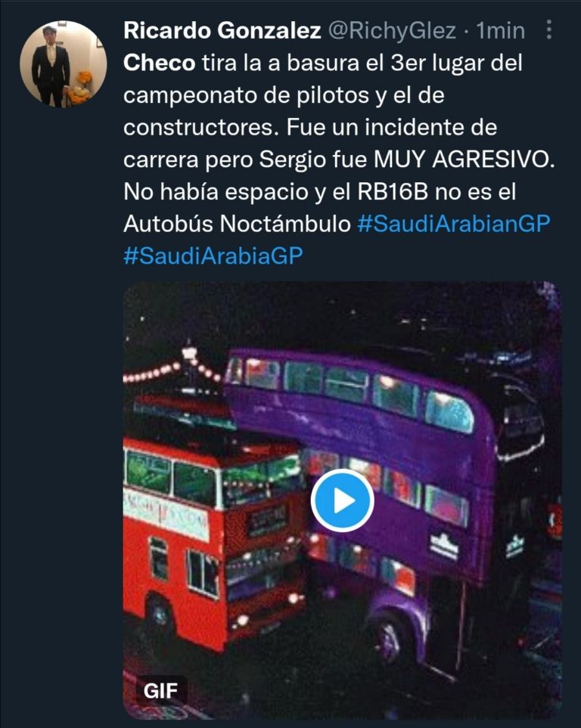
Task: Open the three-dot more options menu
Action: 549,29
